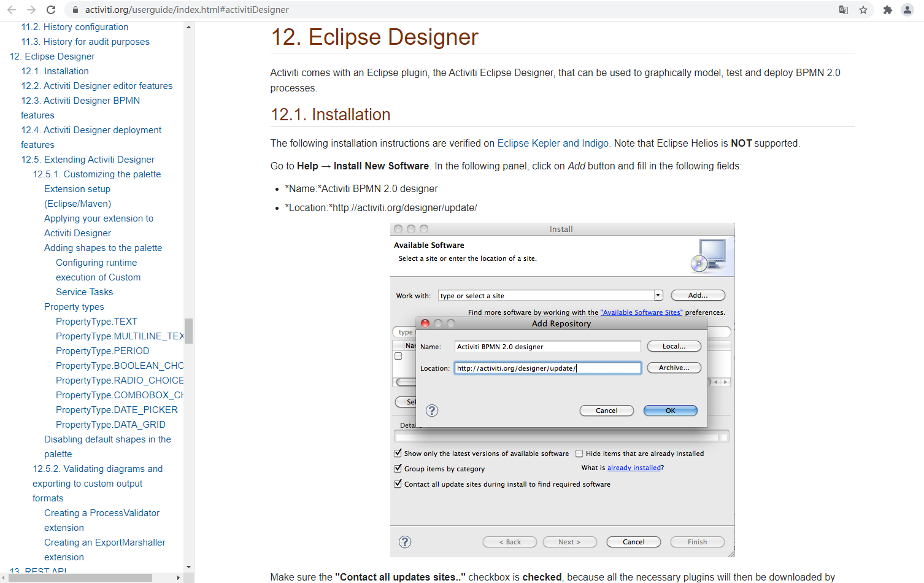This screenshot has width=924, height=583.
Task: Click the '12.1. Installation' section heading
Action: (x=331, y=115)
